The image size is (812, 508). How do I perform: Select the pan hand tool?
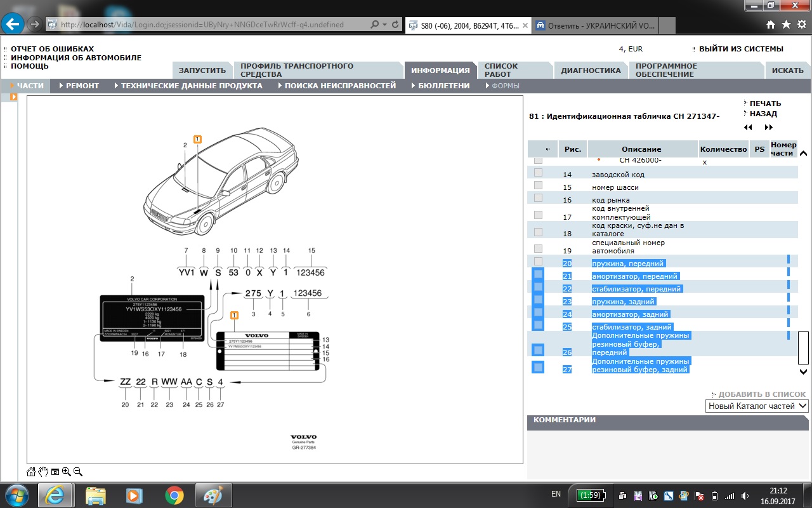tap(43, 472)
